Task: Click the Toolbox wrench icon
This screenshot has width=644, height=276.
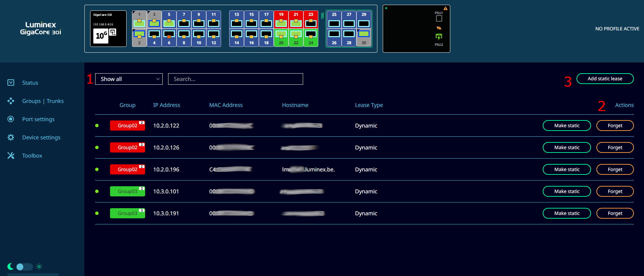Action: coord(11,156)
